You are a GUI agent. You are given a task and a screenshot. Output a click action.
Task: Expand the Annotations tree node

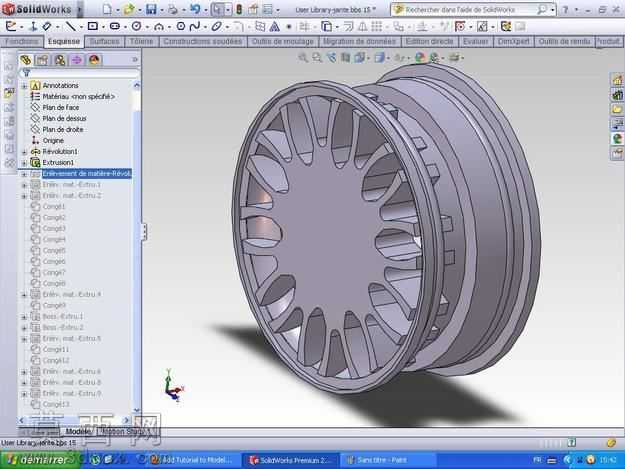24,86
